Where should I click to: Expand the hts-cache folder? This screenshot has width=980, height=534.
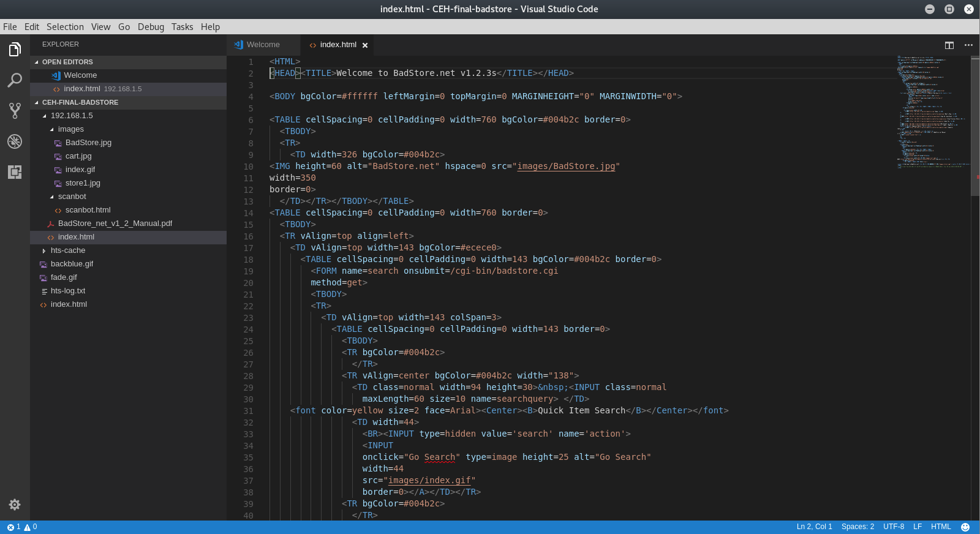(x=44, y=250)
